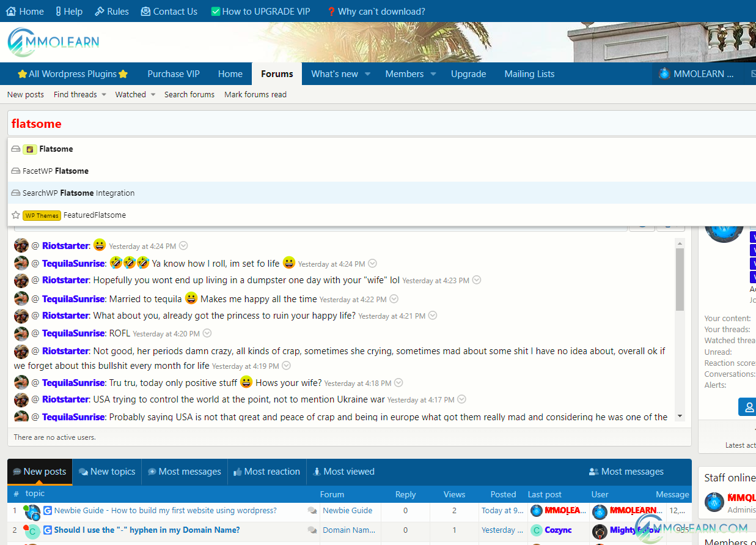
Task: Switch to the Most viewed widget tab
Action: tap(343, 472)
